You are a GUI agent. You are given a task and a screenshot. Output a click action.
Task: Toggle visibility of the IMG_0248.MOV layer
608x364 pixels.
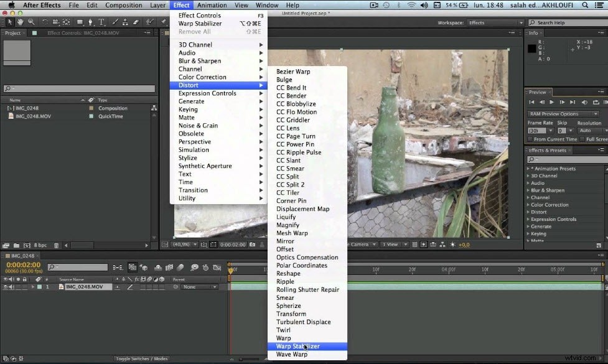point(6,286)
